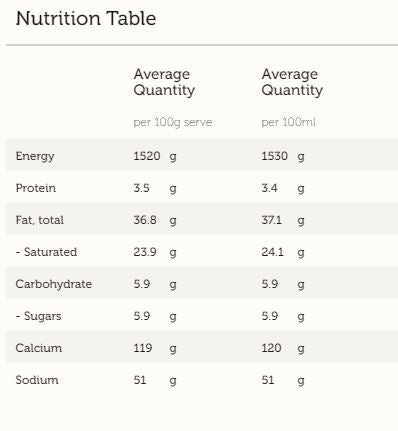Viewport: 398px width, 431px height.
Task: Click the 37.1 total fat value
Action: click(272, 220)
